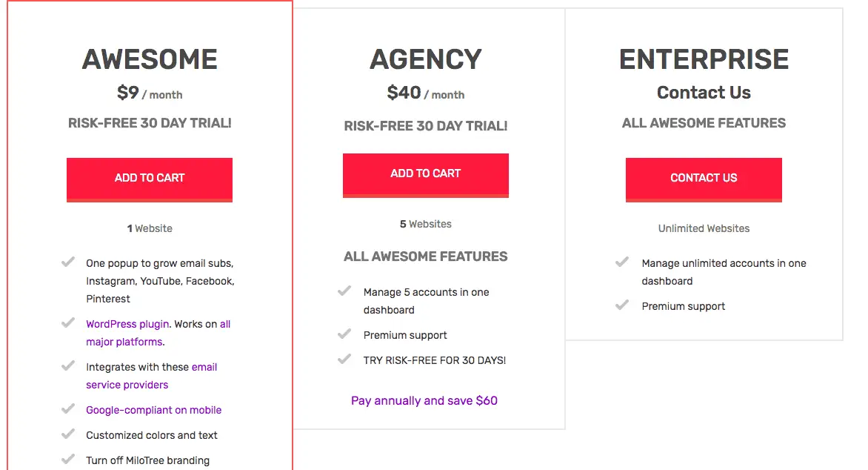The height and width of the screenshot is (470, 868).
Task: Click checkmark next to Manage unlimited accounts
Action: click(x=622, y=262)
